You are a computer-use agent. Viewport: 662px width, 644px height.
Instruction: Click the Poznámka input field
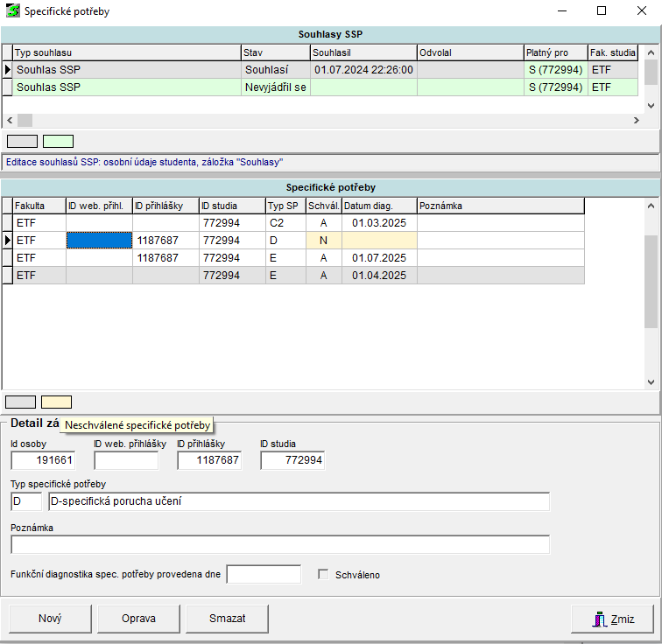pos(280,544)
